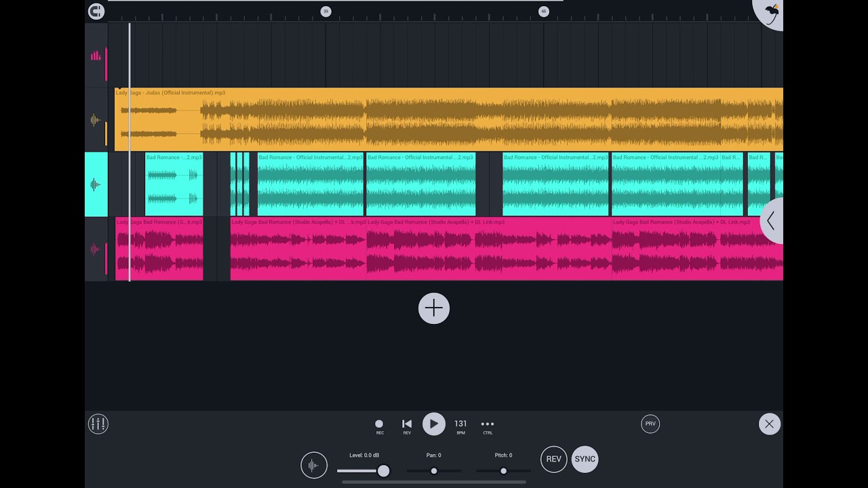Select the pink 'Studio Acapella + DL ...k.mp3' clip
Viewport: 868px width, 488px height.
point(298,249)
